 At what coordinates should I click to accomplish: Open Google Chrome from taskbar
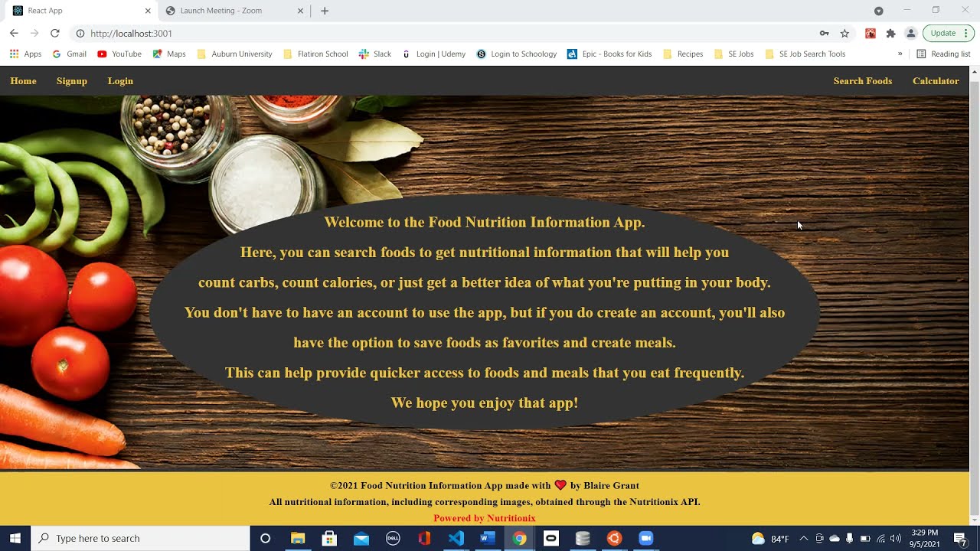(x=519, y=538)
